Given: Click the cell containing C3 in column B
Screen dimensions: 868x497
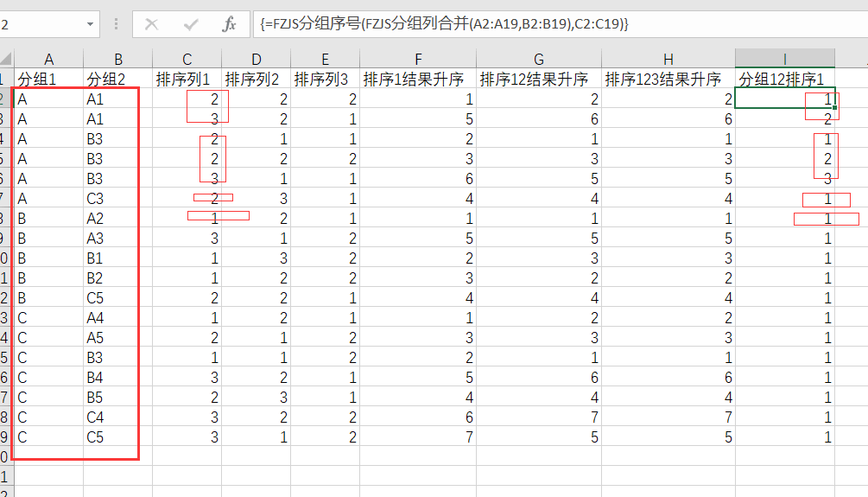Looking at the screenshot, I should tap(118, 198).
